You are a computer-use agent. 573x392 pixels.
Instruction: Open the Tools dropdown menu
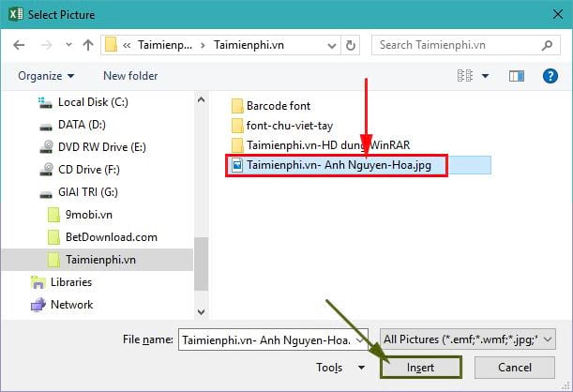(x=340, y=368)
